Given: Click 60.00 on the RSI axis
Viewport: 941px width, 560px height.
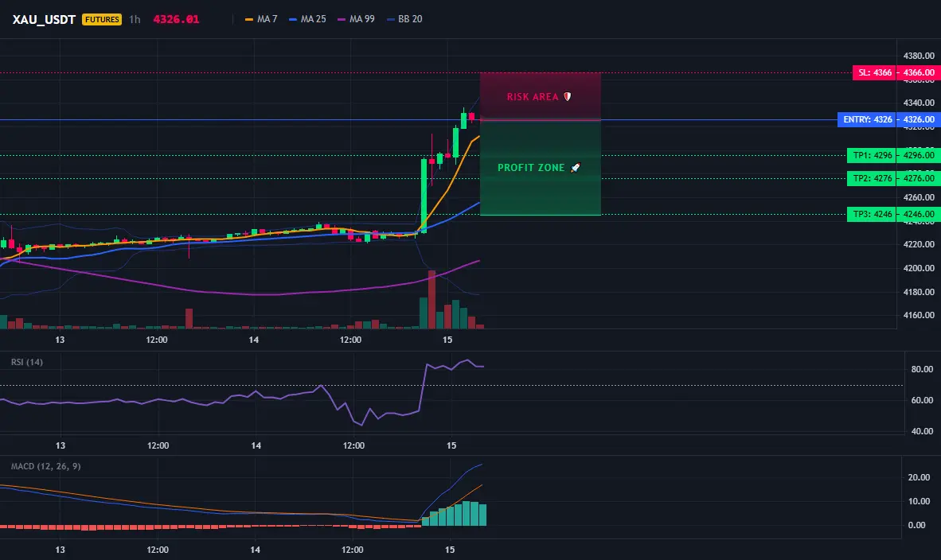Looking at the screenshot, I should coord(922,400).
